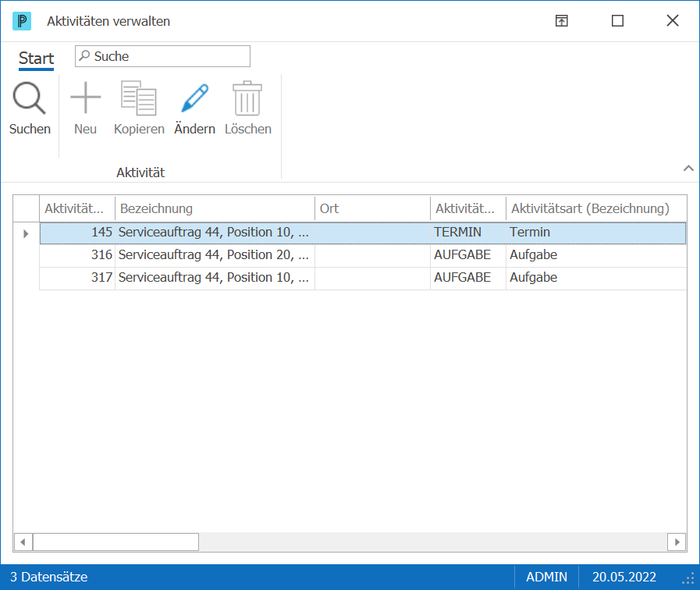This screenshot has height=590, width=700.
Task: Select the row with activity number 317
Action: 363,278
